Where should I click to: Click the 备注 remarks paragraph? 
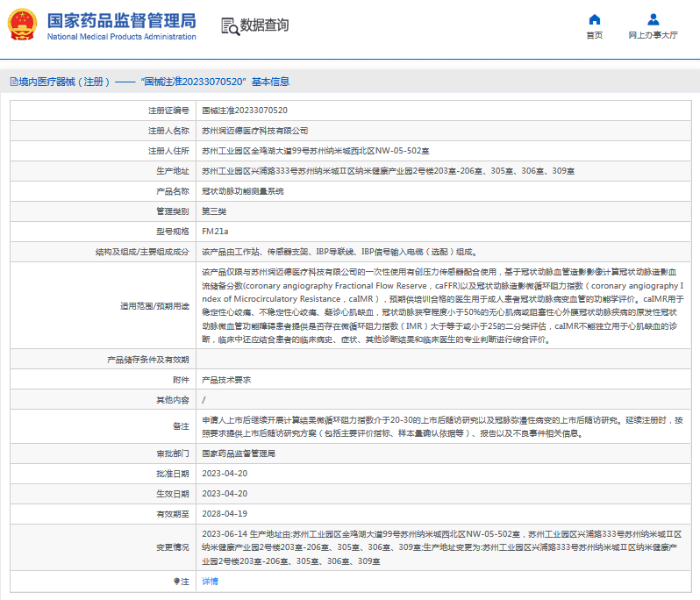coord(442,427)
